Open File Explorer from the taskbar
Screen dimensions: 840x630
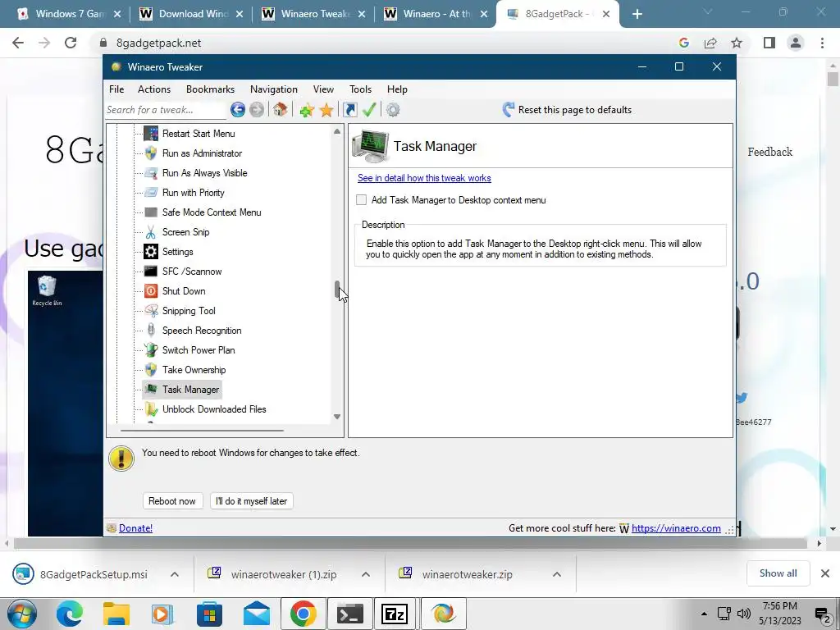click(x=116, y=614)
